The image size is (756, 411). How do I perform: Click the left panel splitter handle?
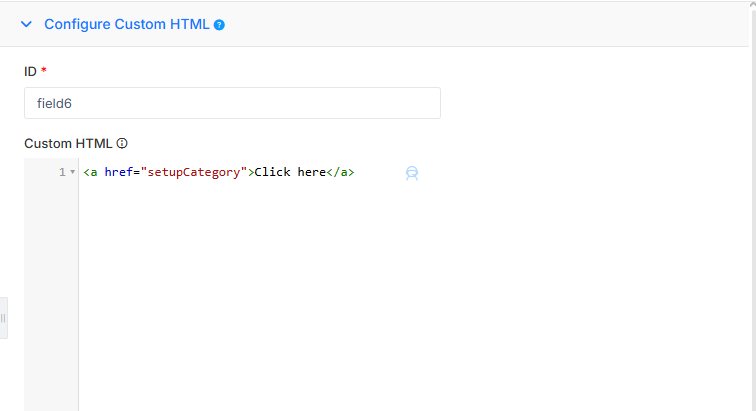(x=3, y=318)
